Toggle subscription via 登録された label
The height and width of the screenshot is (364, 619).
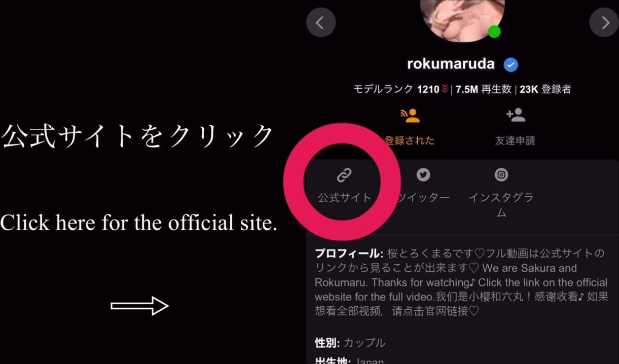tap(410, 140)
